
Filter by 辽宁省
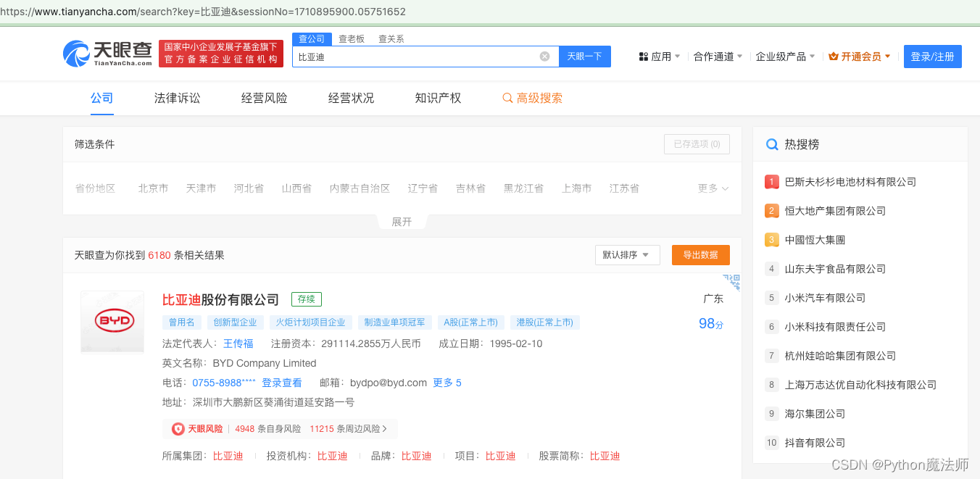tap(423, 188)
